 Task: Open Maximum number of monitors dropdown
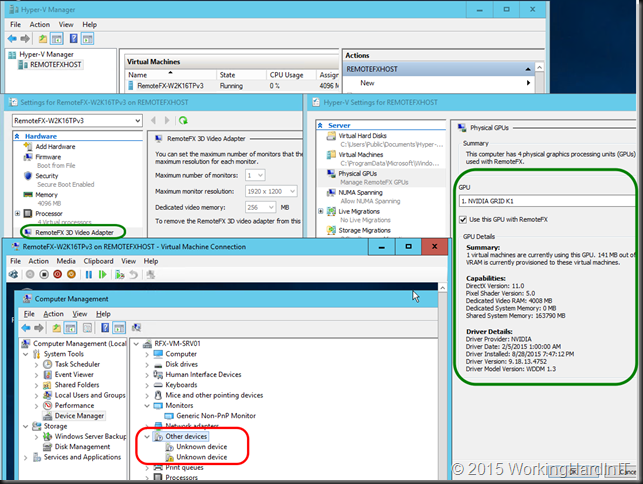[255, 176]
